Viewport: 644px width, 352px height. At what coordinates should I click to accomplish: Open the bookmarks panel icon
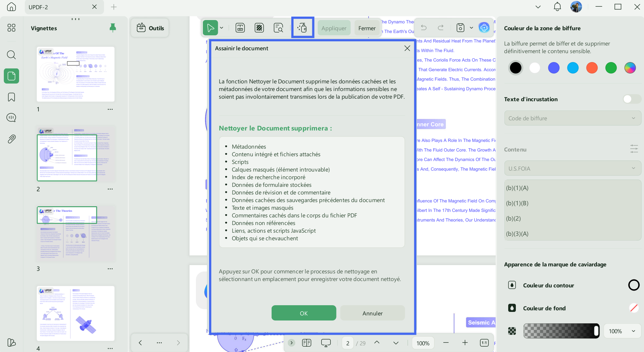(x=11, y=97)
